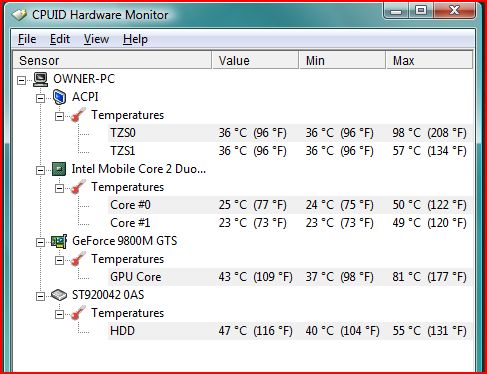Click the Value column header
The height and width of the screenshot is (374, 487).
tap(255, 60)
